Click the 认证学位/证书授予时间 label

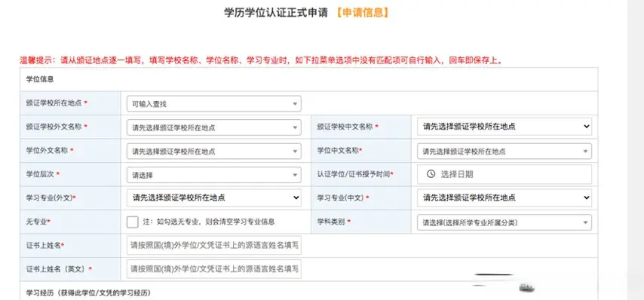point(355,174)
